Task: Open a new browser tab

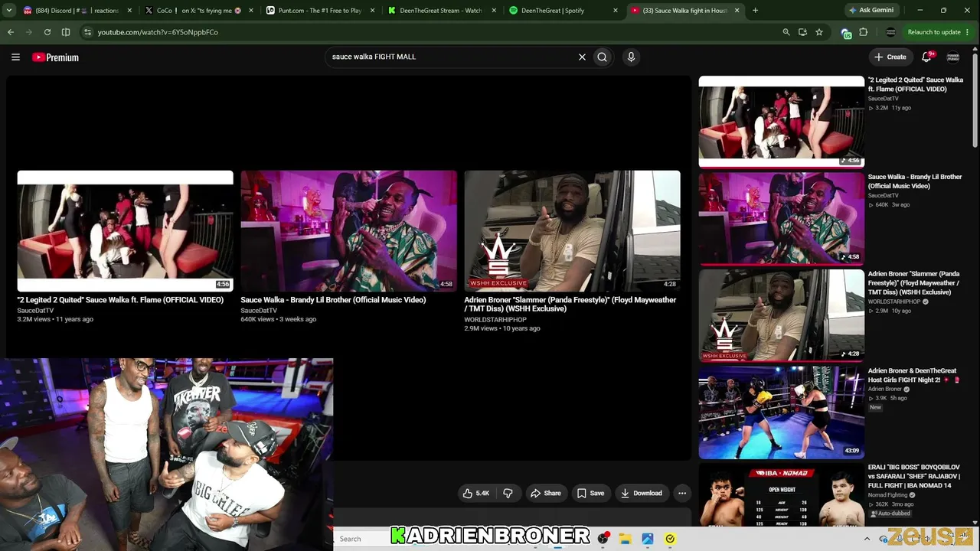Action: tap(755, 11)
